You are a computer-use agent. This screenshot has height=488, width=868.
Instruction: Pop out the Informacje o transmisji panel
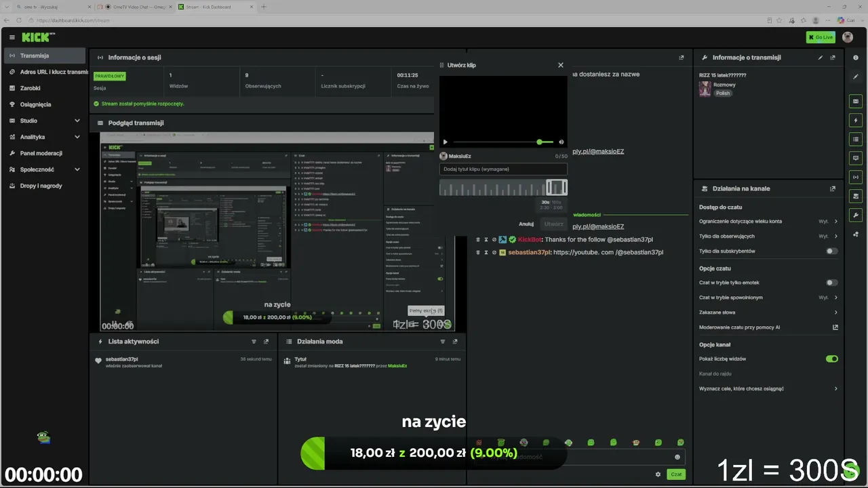tap(833, 58)
